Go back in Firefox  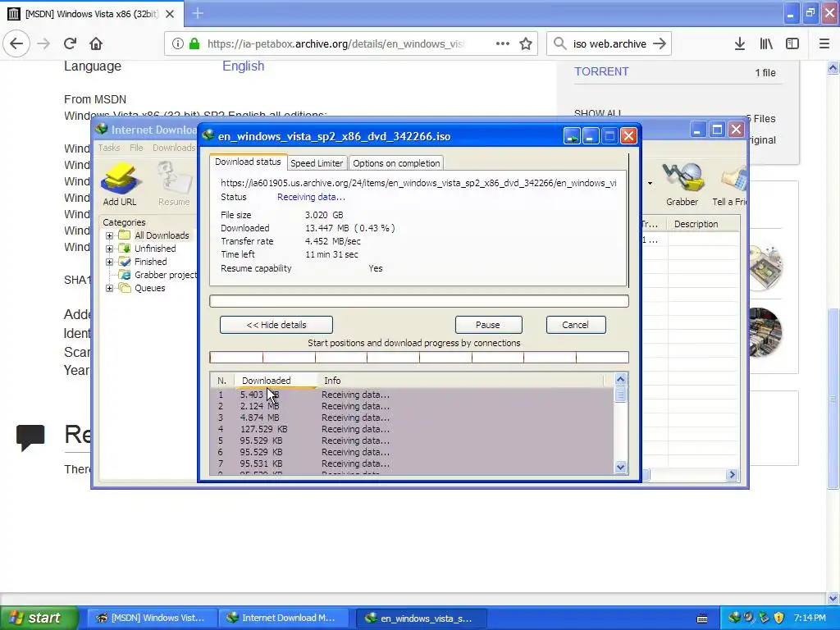click(x=16, y=44)
